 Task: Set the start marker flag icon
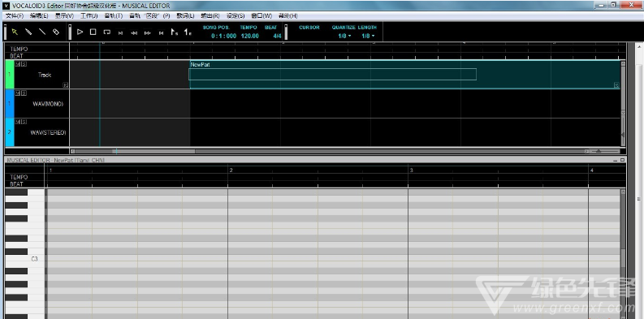(x=175, y=32)
